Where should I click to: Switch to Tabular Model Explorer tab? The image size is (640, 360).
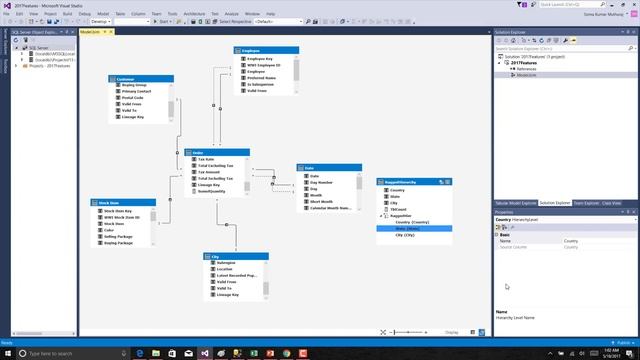point(516,203)
